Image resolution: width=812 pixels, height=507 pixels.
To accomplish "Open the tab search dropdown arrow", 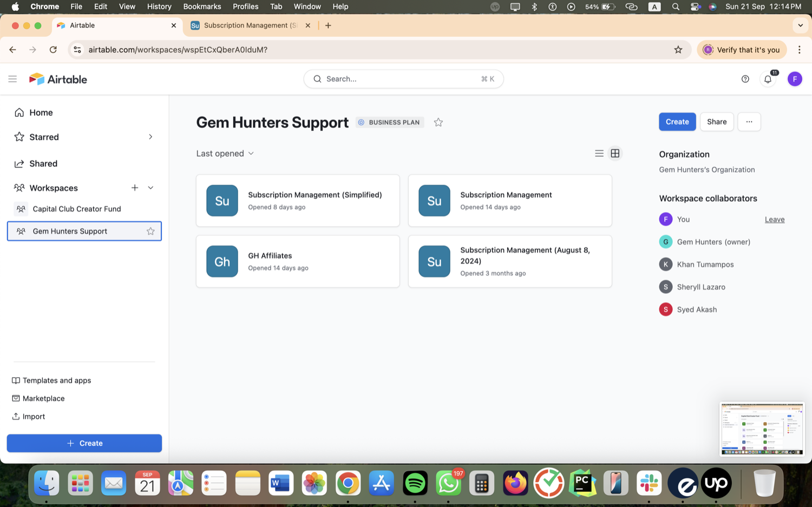I will tap(800, 25).
